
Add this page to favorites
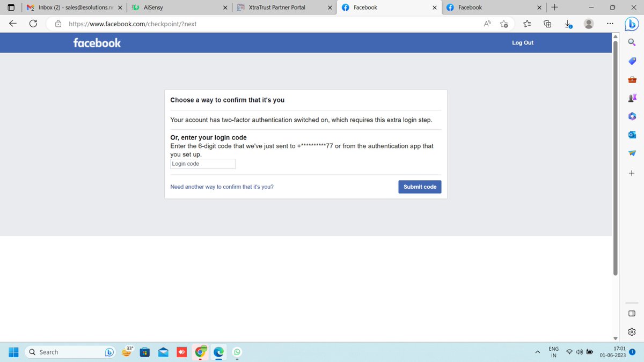coord(504,24)
